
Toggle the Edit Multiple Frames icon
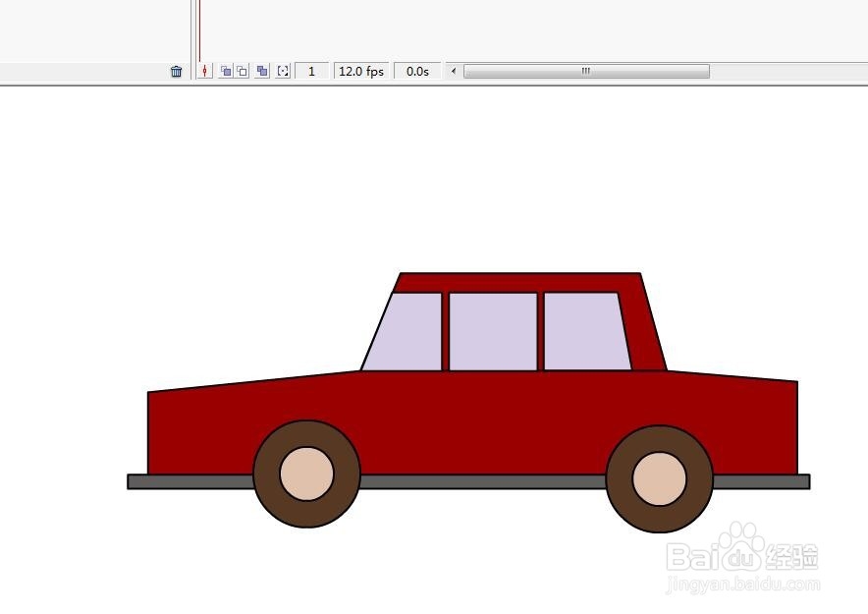click(x=262, y=71)
